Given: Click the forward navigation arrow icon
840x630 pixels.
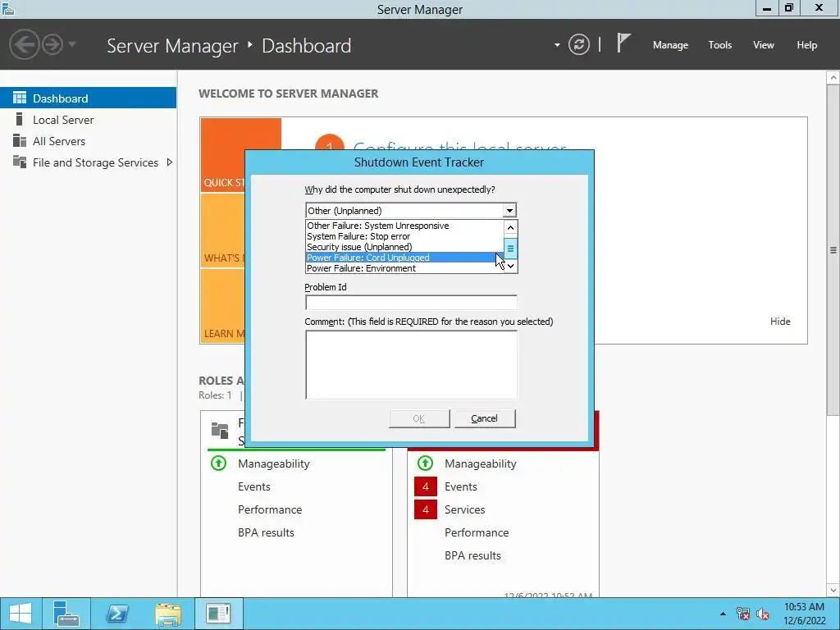Looking at the screenshot, I should pyautogui.click(x=52, y=44).
